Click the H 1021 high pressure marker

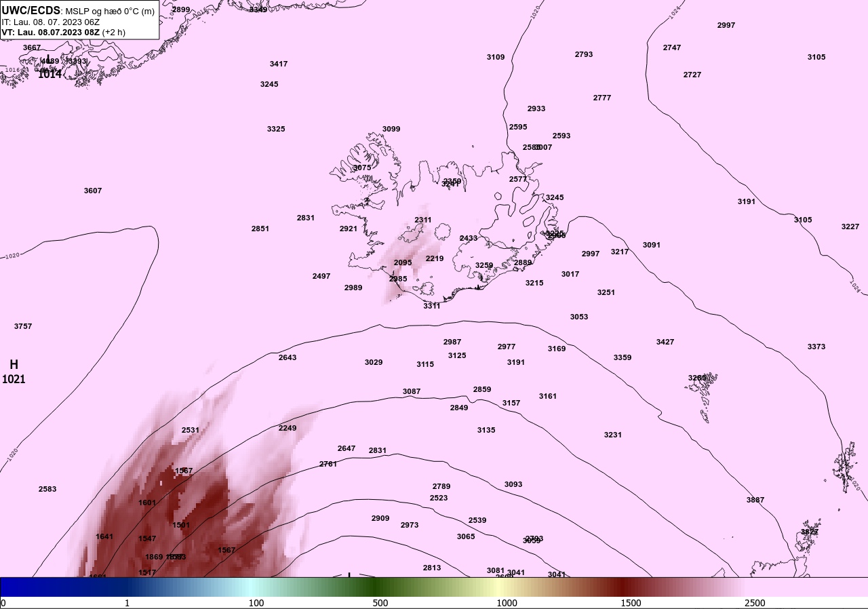click(x=14, y=372)
